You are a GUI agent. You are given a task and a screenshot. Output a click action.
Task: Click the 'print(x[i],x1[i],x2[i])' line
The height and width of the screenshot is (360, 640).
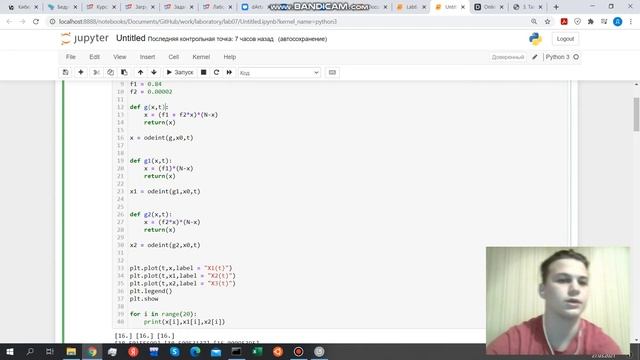coord(184,322)
